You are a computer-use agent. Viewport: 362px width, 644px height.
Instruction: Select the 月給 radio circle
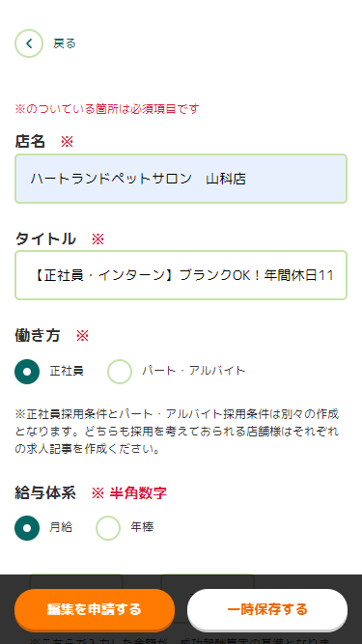point(27,528)
